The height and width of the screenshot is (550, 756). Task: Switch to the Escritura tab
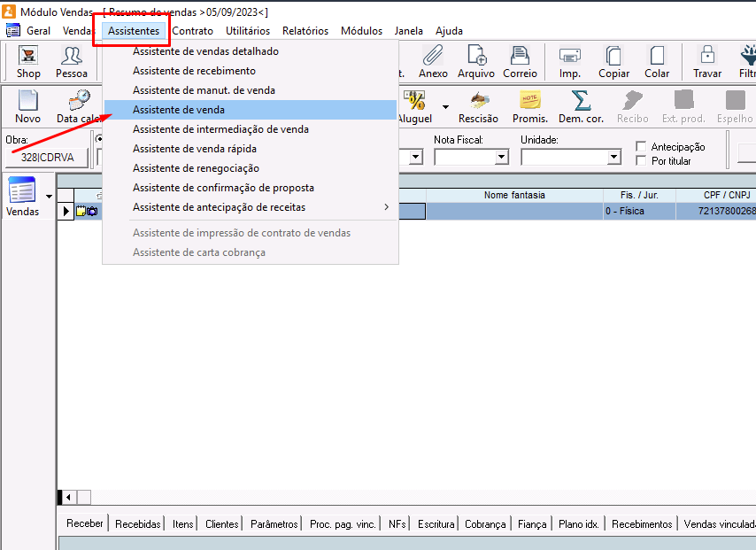[436, 524]
